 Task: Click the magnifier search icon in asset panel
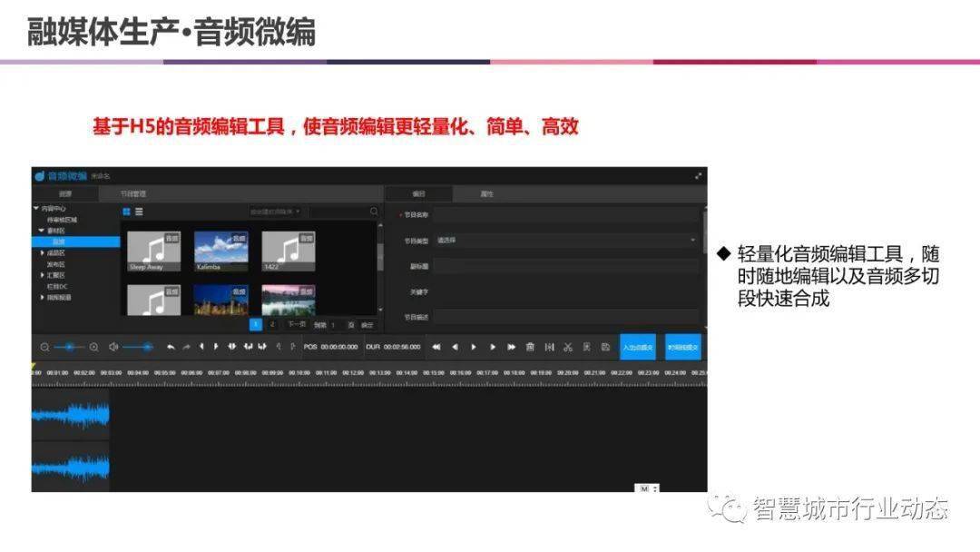[x=374, y=212]
